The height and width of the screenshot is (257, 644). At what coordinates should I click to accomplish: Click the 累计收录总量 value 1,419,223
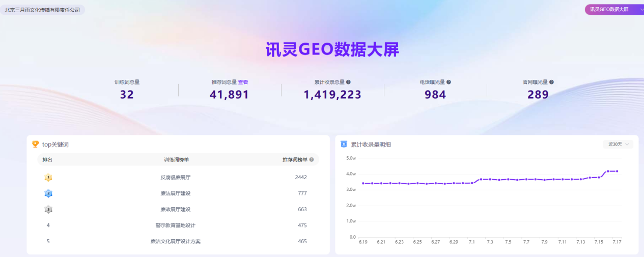pos(332,95)
